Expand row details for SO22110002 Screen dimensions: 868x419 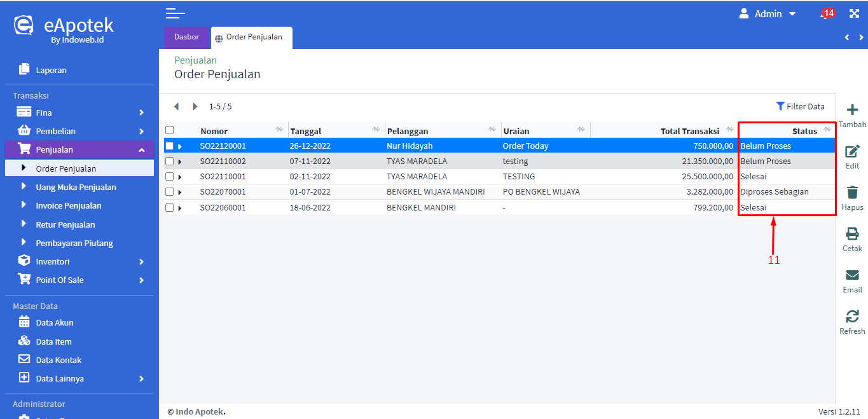coord(180,161)
